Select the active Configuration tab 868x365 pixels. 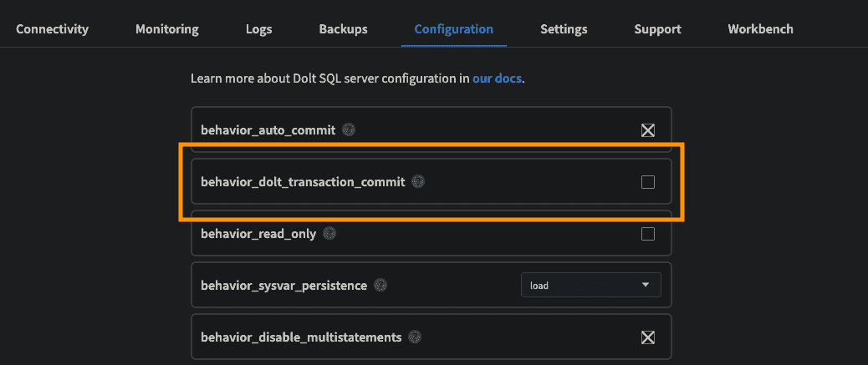(x=454, y=28)
